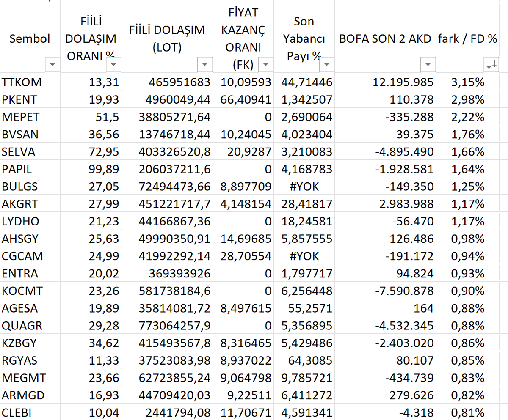Select the TTKOM symbol cell
The image size is (508, 420).
tap(30, 82)
